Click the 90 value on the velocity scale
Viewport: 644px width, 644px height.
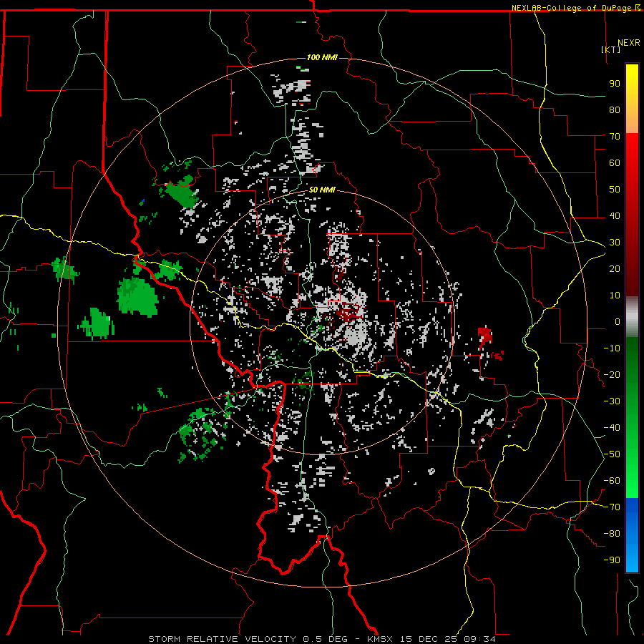tap(615, 84)
